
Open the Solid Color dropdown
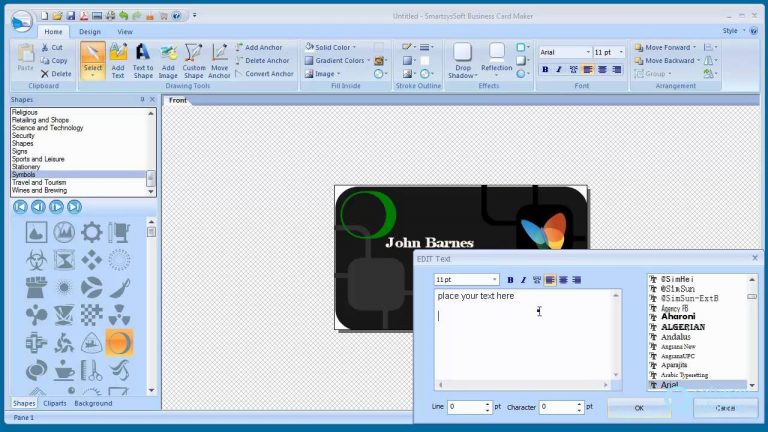tap(356, 47)
